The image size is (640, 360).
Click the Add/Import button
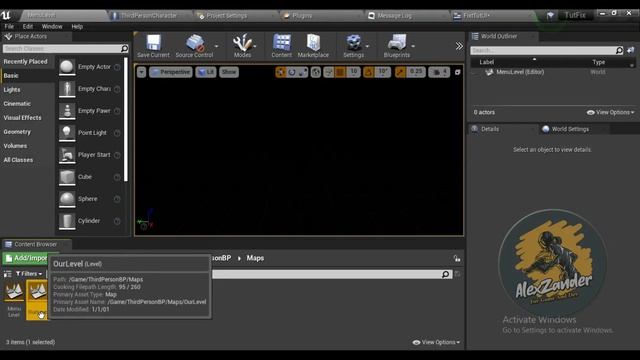pos(26,258)
